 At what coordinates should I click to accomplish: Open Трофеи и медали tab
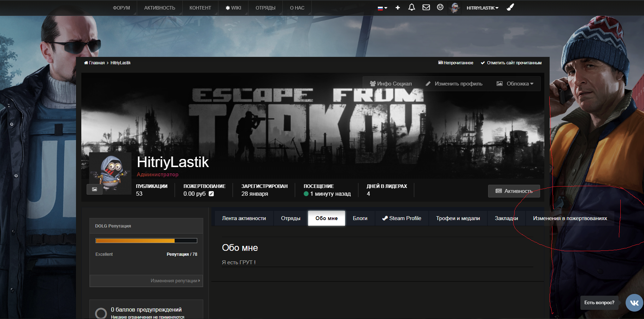pyautogui.click(x=458, y=218)
